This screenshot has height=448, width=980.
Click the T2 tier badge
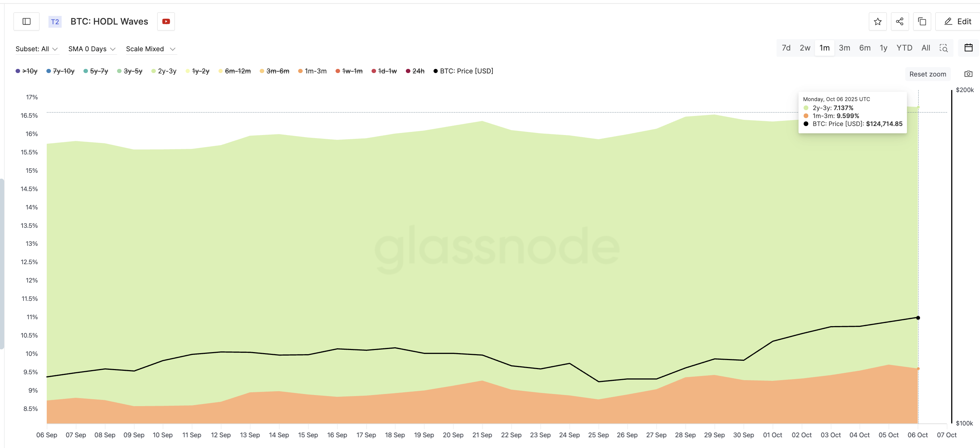pyautogui.click(x=55, y=22)
